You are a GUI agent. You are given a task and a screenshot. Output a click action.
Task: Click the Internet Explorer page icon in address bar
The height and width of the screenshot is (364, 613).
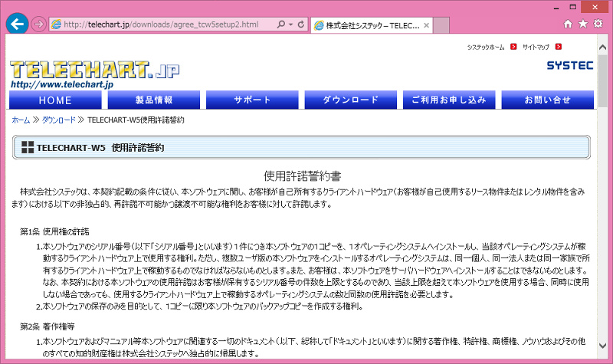point(57,25)
